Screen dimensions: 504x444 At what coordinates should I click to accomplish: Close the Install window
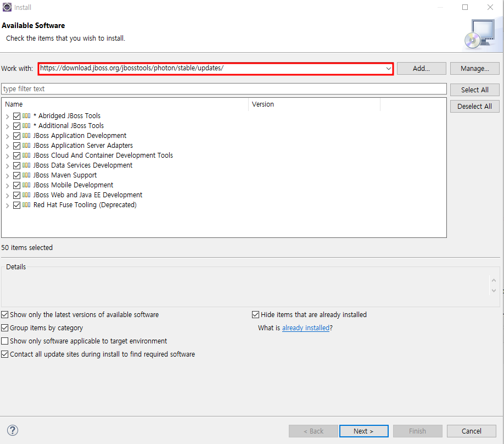[490, 7]
